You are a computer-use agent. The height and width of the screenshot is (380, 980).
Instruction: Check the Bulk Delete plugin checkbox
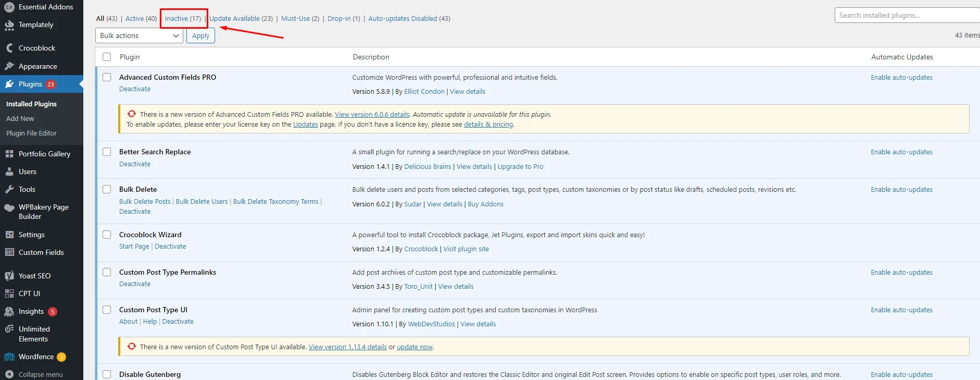(107, 189)
